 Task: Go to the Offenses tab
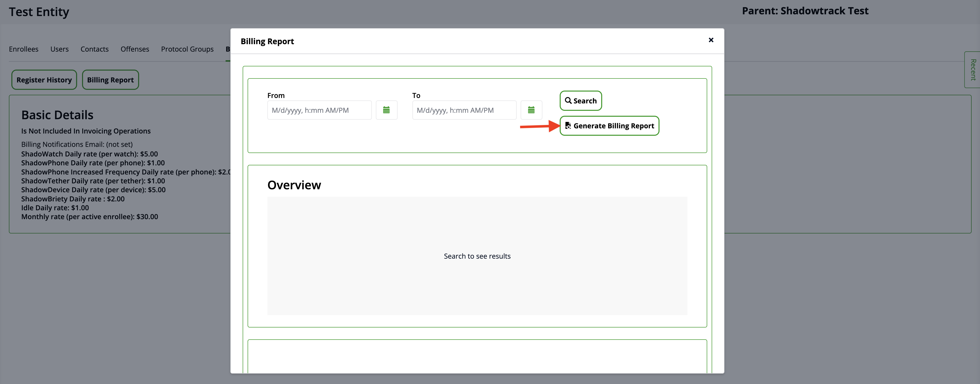[135, 49]
